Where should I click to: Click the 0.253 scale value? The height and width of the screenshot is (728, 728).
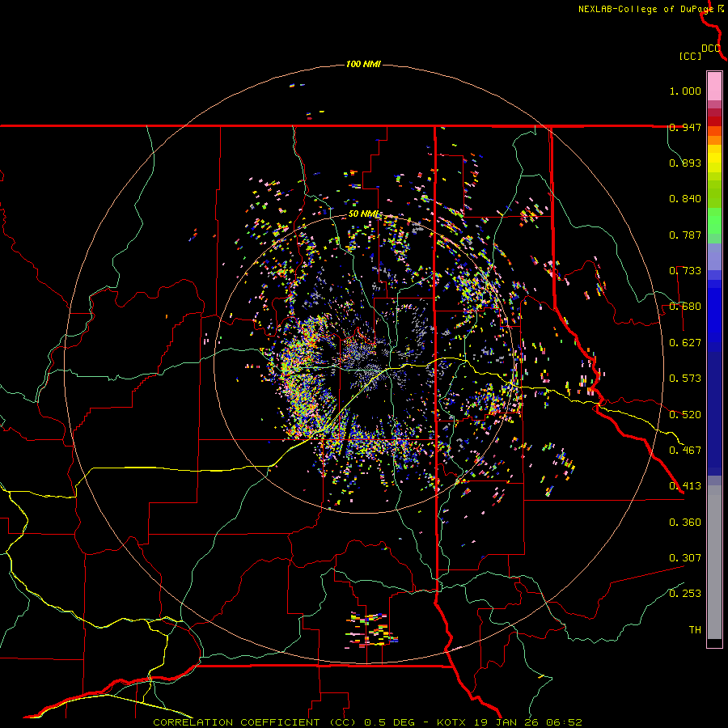(685, 594)
